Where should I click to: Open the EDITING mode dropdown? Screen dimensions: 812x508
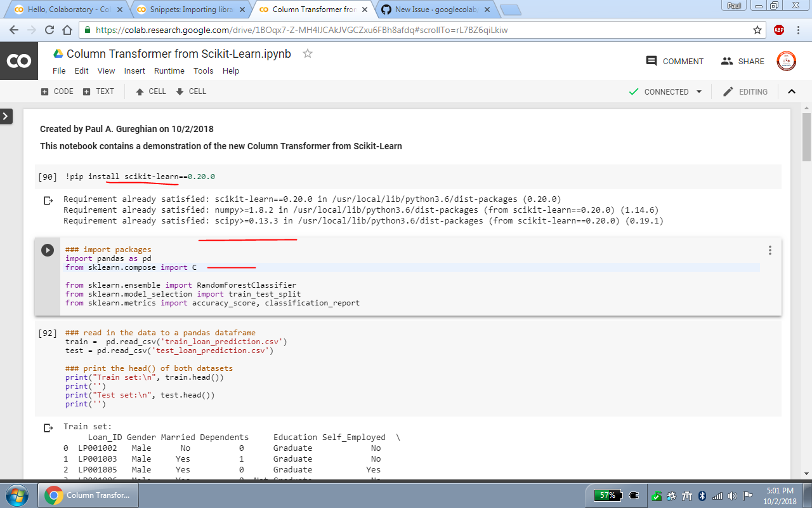pos(752,91)
